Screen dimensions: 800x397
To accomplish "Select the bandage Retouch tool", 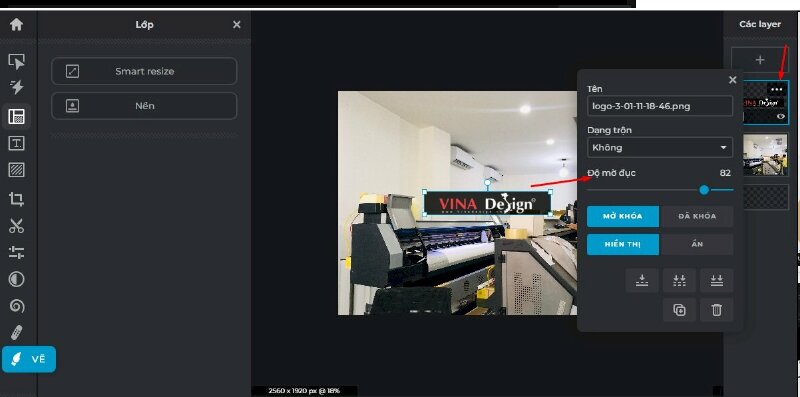I will point(16,332).
